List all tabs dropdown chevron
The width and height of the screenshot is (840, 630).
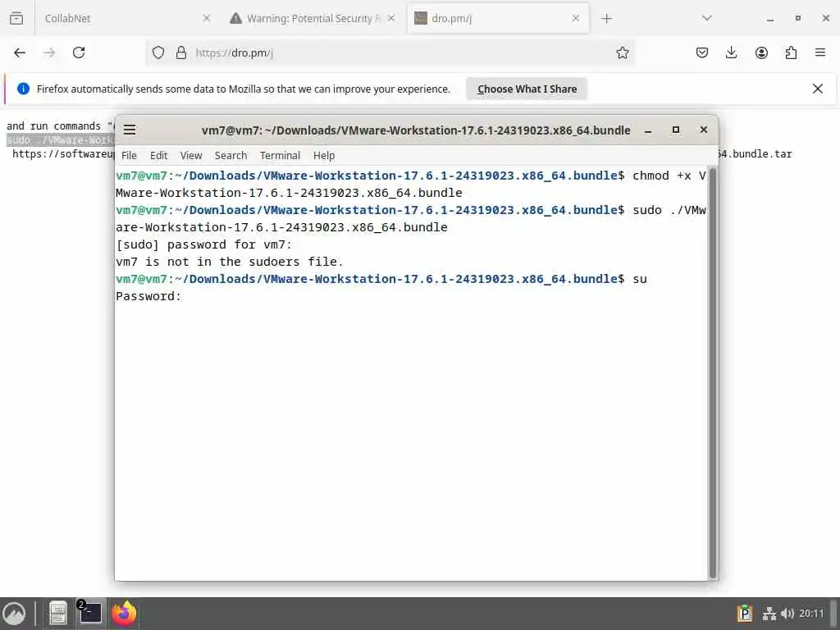pyautogui.click(x=706, y=18)
